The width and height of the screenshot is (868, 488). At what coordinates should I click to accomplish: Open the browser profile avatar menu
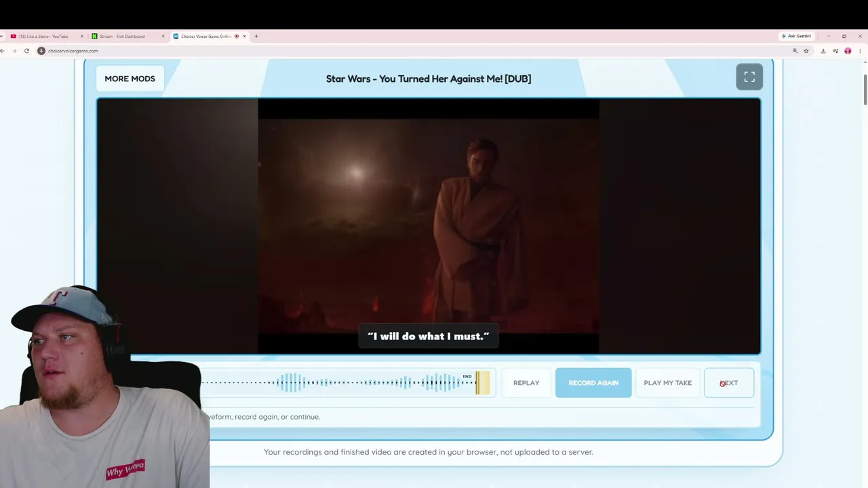(x=848, y=51)
